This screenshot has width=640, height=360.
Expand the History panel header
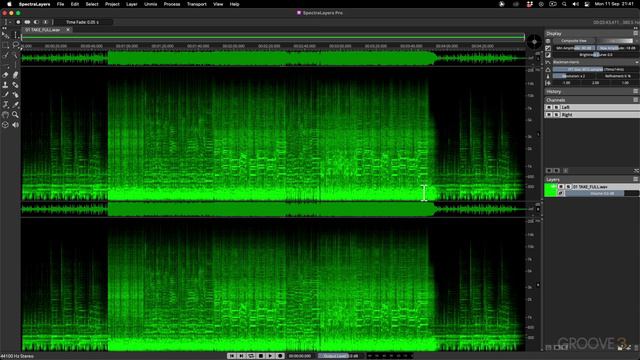[x=591, y=91]
